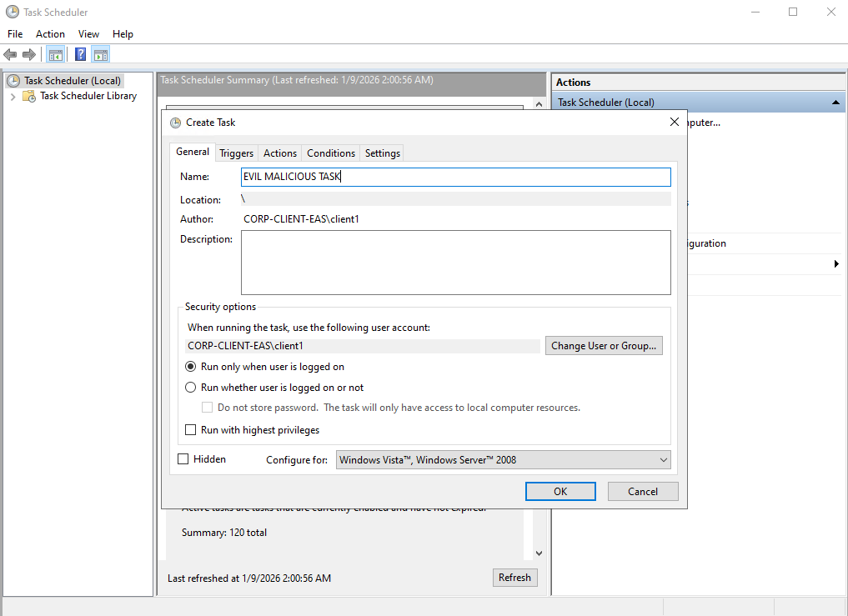Viewport: 848px width, 616px height.
Task: Check the Hidden checkbox
Action: [x=183, y=459]
